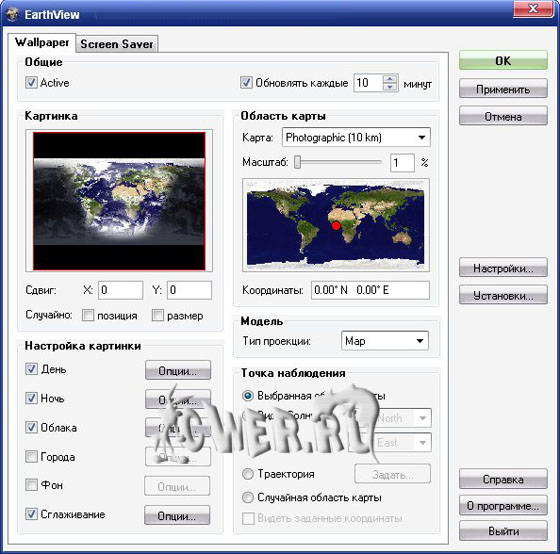
Task: Expand the Тип проекции Map dropdown
Action: click(385, 341)
